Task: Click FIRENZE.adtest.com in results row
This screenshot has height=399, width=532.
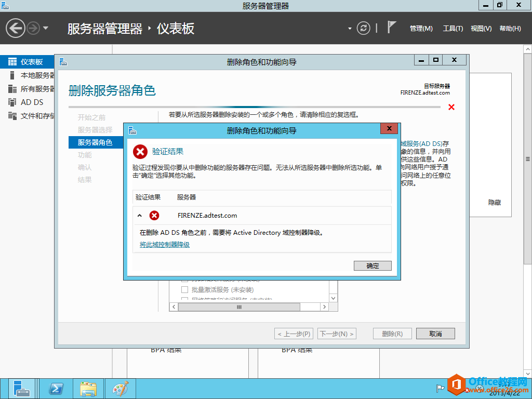Action: [207, 216]
